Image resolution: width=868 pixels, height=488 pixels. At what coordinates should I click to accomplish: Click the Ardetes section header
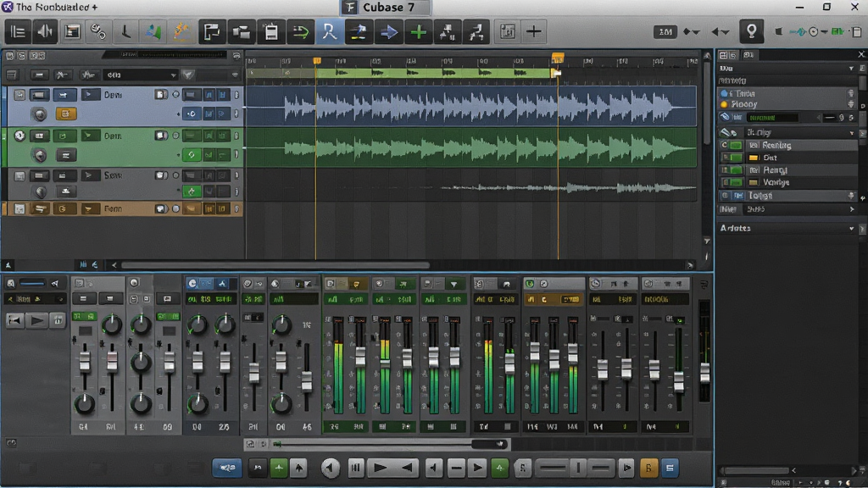[788, 229]
